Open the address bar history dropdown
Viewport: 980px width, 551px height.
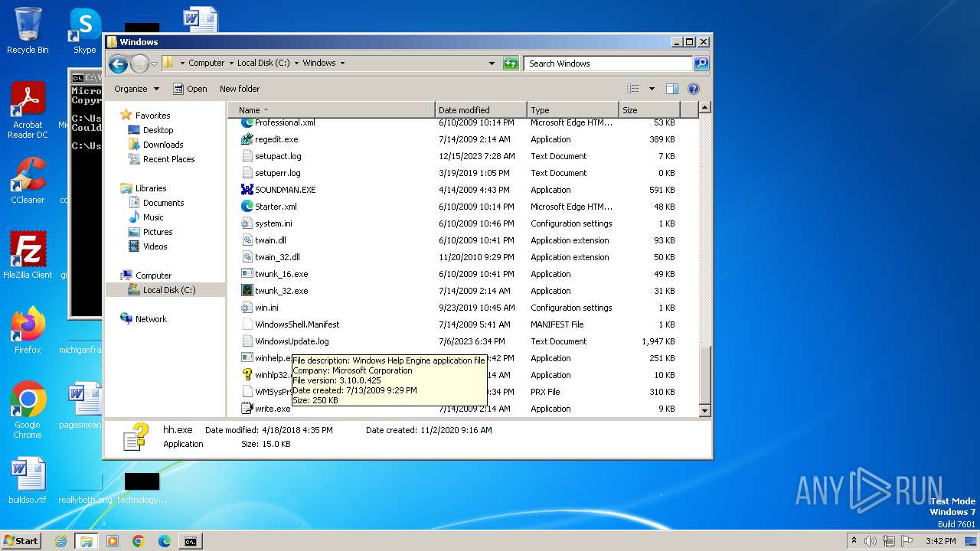coord(492,64)
